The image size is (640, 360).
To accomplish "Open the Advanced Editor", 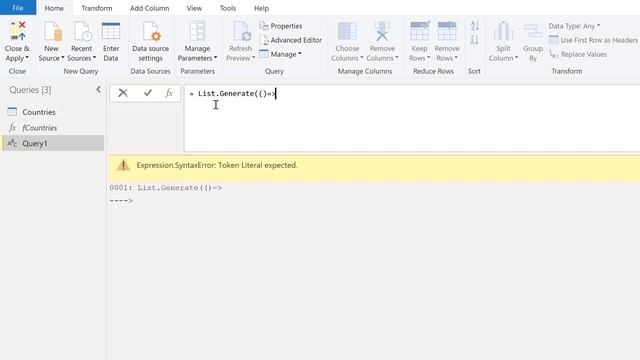I will (x=291, y=40).
